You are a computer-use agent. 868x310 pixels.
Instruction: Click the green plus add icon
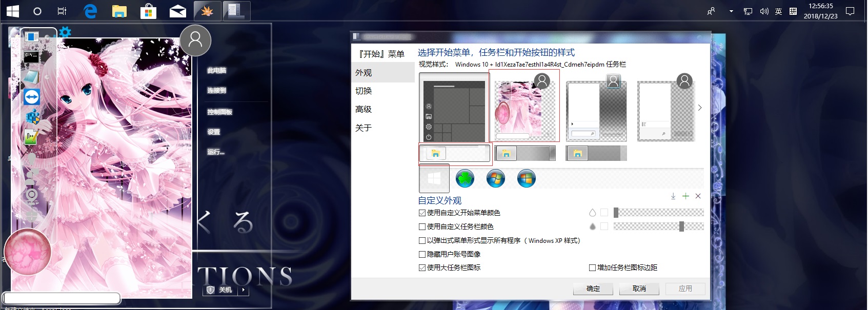pyautogui.click(x=685, y=196)
